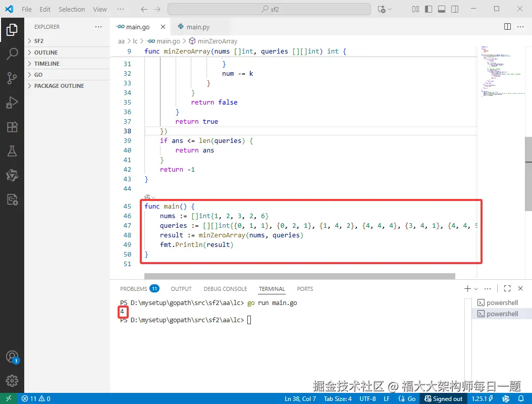Toggle the secondary side bar

tap(455, 9)
